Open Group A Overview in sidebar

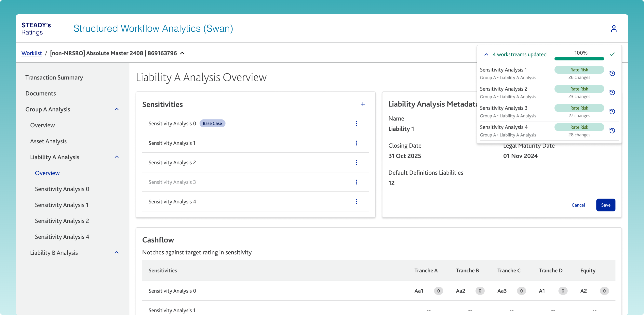[x=43, y=125]
